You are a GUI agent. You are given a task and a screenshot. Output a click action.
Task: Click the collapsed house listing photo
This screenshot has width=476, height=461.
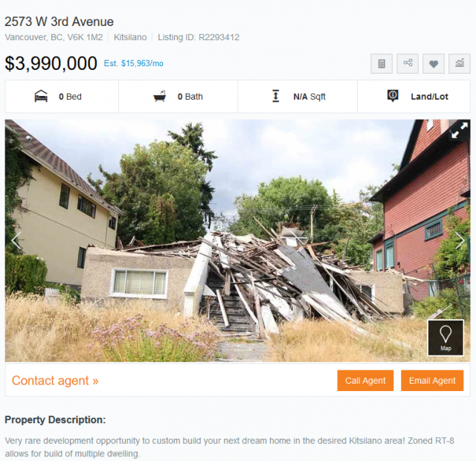[x=237, y=241]
